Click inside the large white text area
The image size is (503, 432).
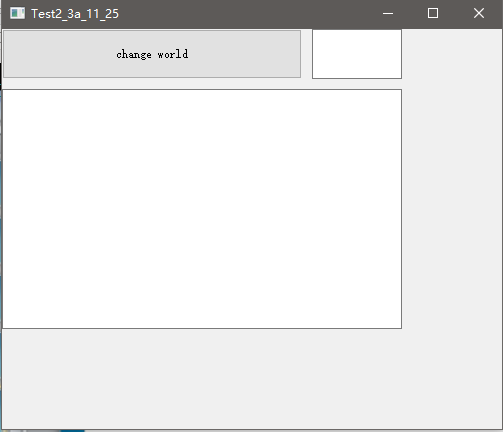pyautogui.click(x=202, y=209)
